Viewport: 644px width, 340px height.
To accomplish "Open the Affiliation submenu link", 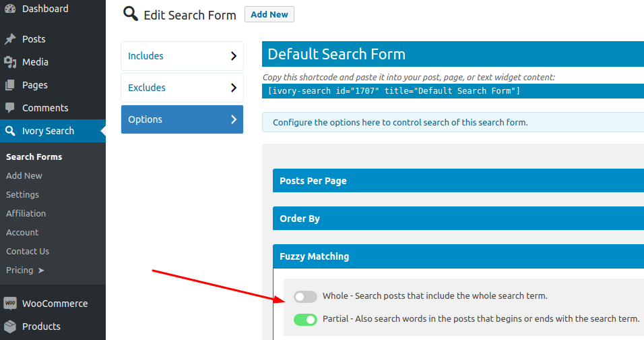I will [x=26, y=213].
